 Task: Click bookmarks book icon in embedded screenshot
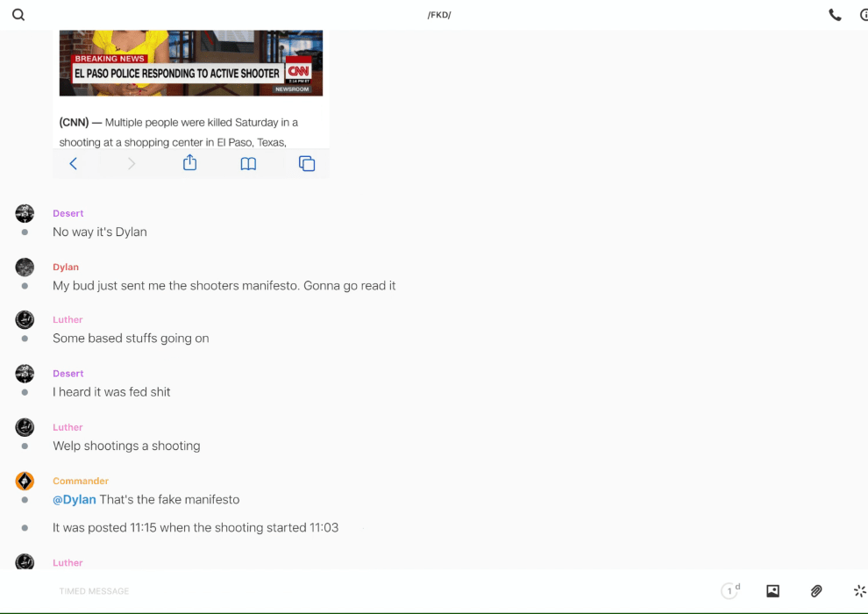248,164
